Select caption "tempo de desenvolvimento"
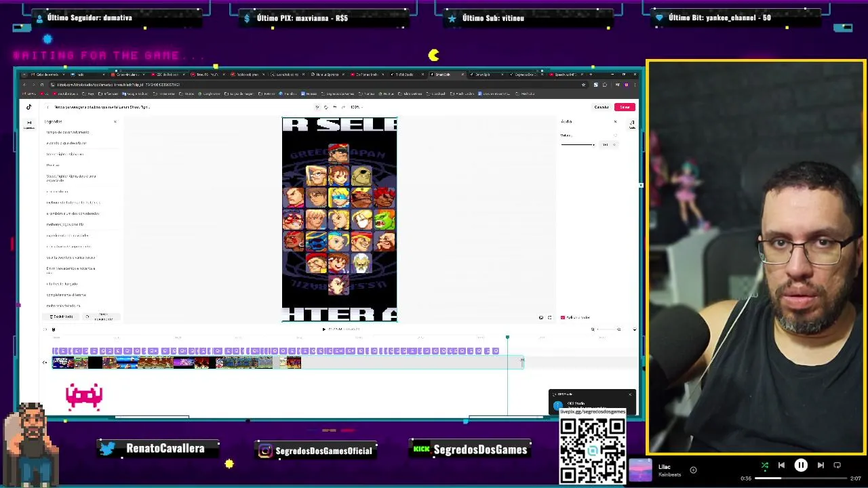This screenshot has height=488, width=868. 68,132
